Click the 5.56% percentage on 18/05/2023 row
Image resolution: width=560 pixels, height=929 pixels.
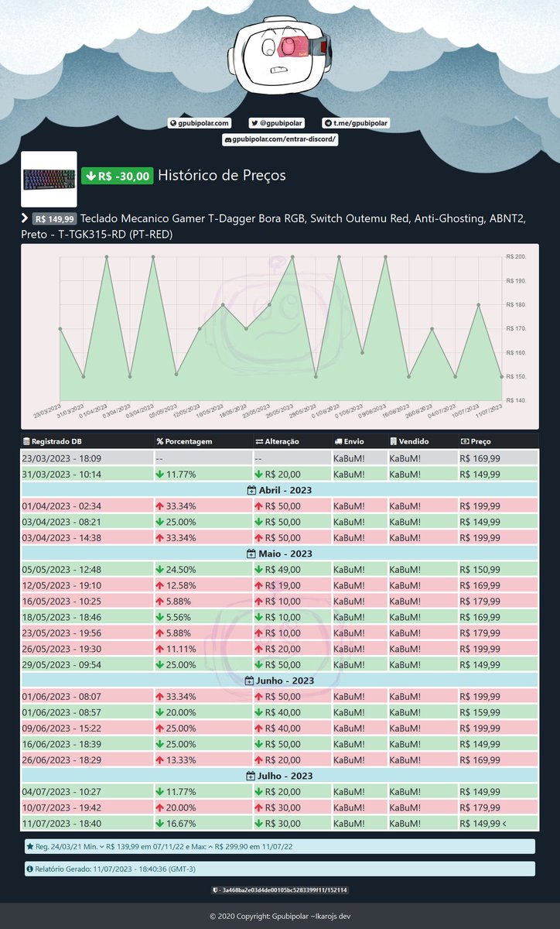(x=178, y=618)
